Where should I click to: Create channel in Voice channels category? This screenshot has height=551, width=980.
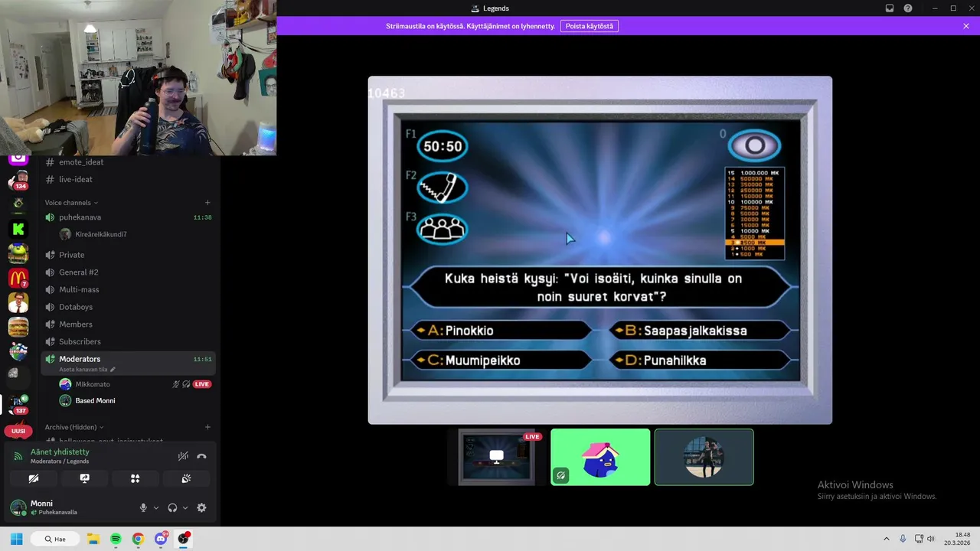(207, 203)
